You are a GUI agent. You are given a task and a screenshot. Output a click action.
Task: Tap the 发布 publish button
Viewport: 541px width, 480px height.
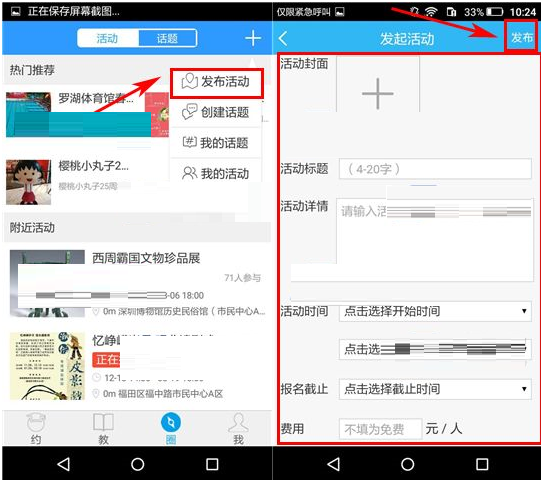point(521,37)
